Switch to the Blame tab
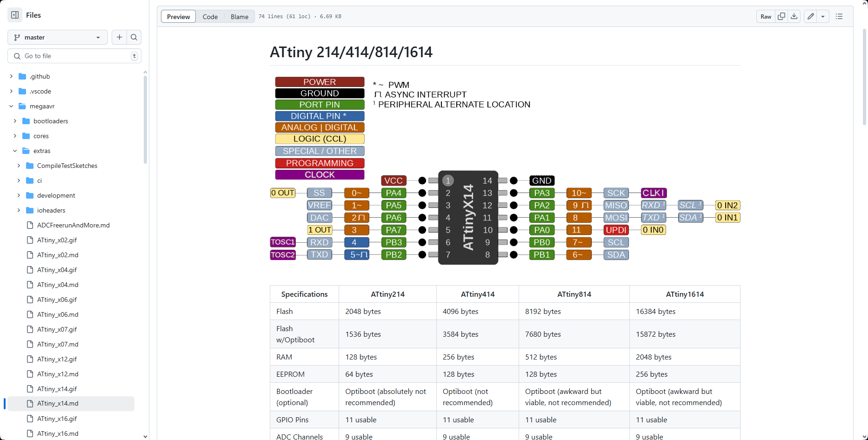Viewport: 868px width, 440px height. (240, 17)
